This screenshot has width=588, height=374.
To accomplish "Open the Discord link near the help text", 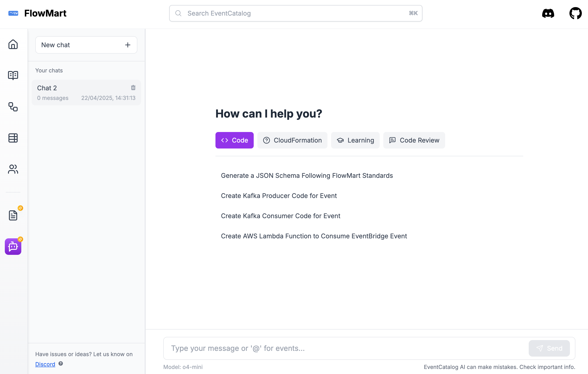I will (45, 364).
